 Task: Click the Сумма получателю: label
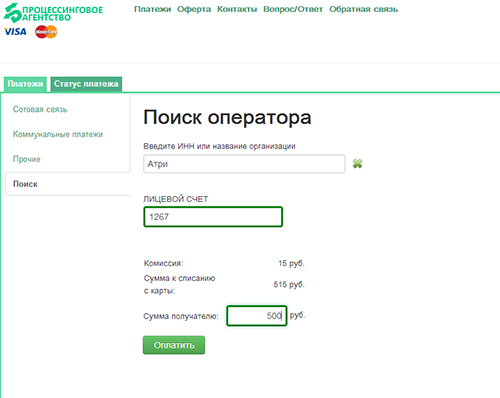point(181,316)
